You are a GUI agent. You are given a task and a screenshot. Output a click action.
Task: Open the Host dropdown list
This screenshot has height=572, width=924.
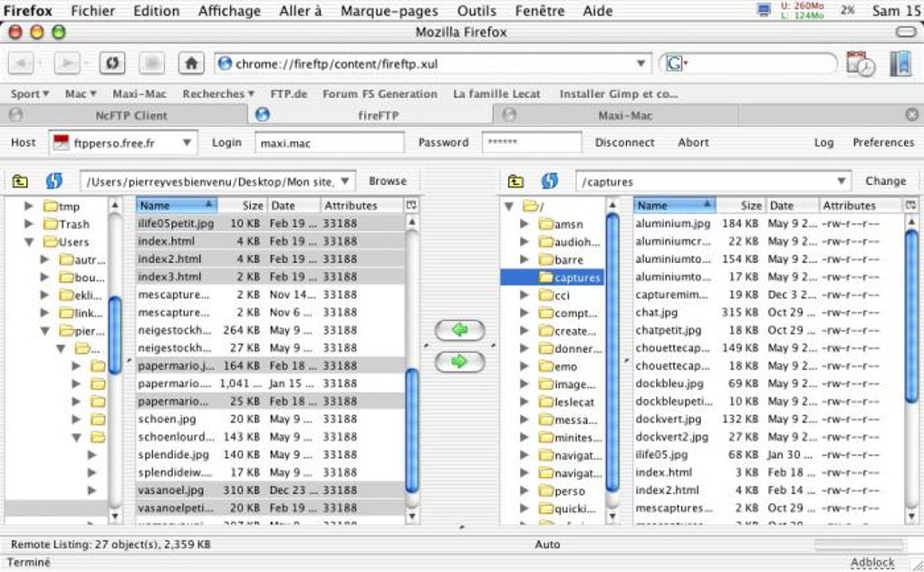187,142
